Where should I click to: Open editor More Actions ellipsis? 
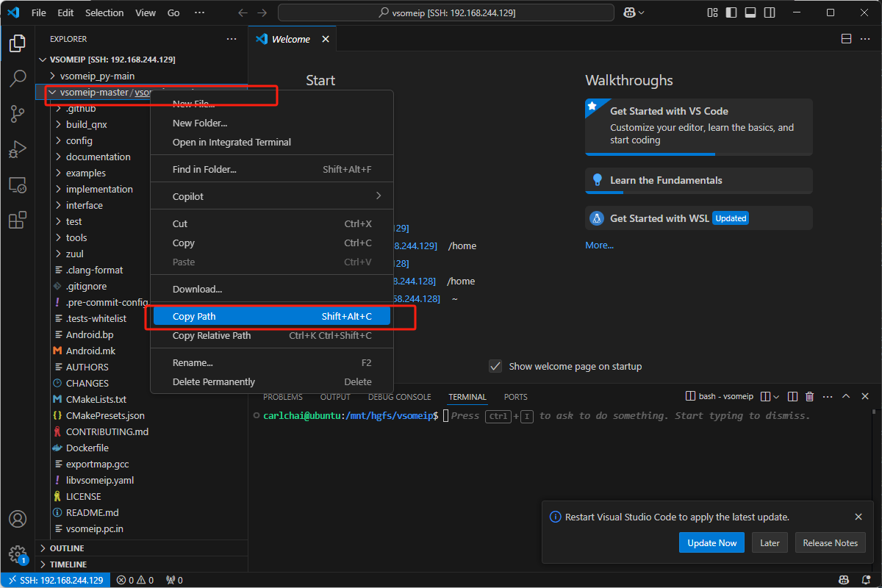pos(866,39)
